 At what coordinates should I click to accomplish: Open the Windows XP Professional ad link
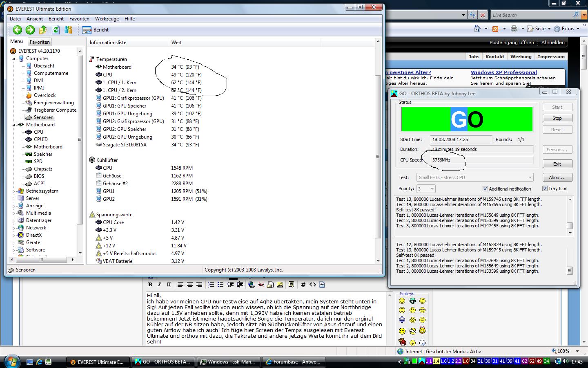click(x=503, y=72)
